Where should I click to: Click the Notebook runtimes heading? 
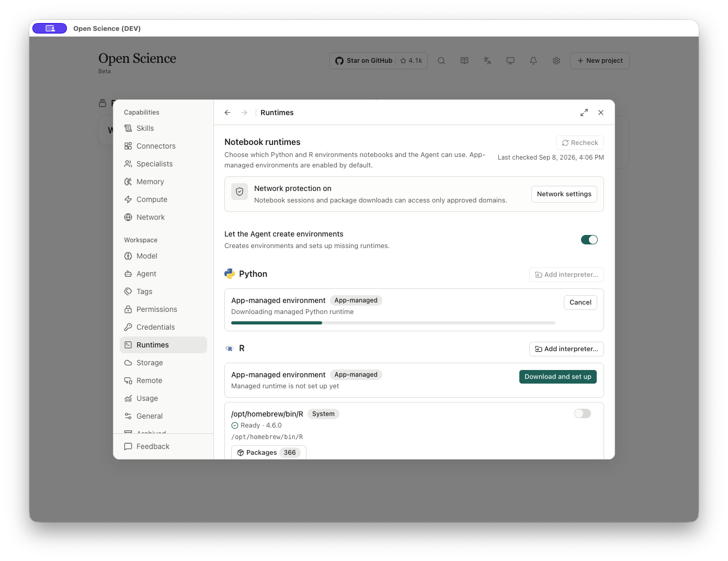point(263,142)
